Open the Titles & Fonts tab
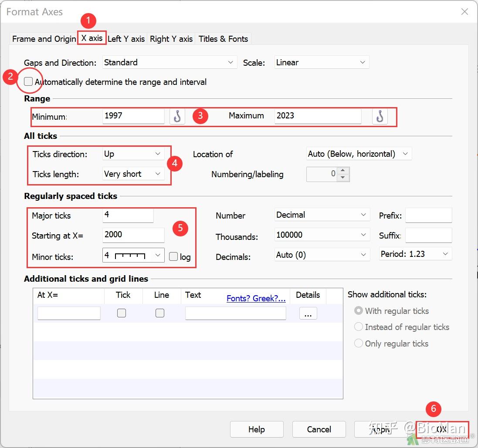The width and height of the screenshot is (478, 448). pyautogui.click(x=223, y=39)
